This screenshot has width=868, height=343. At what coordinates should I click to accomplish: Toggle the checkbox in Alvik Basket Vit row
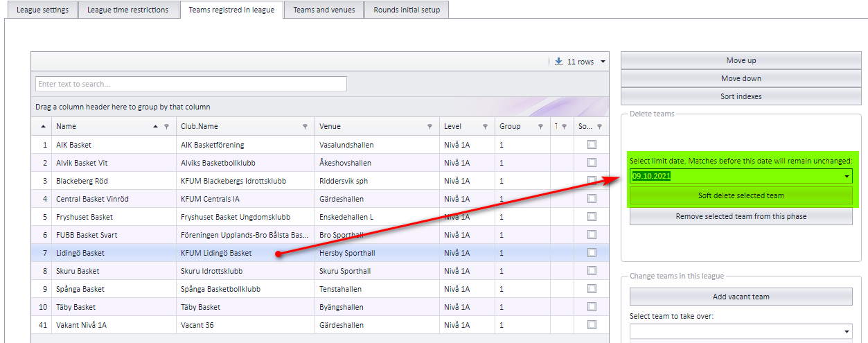coord(592,163)
